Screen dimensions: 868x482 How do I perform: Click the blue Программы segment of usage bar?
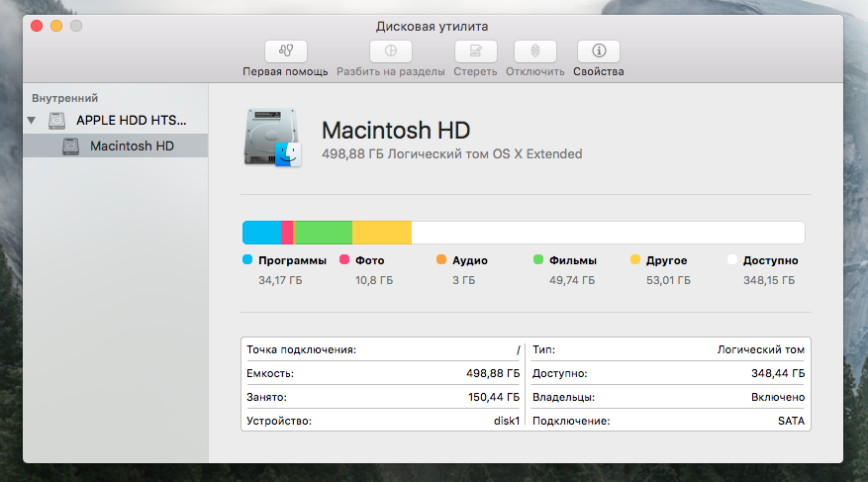point(261,233)
